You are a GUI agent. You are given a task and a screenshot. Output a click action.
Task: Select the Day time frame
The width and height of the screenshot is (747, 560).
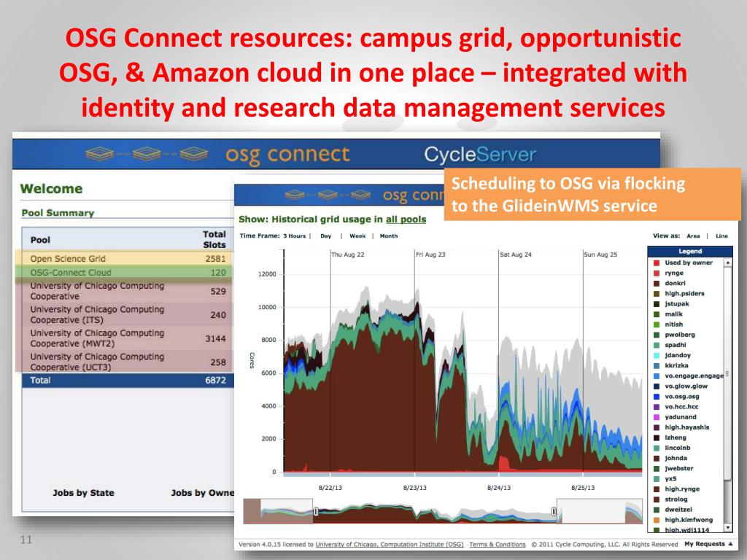(x=326, y=236)
